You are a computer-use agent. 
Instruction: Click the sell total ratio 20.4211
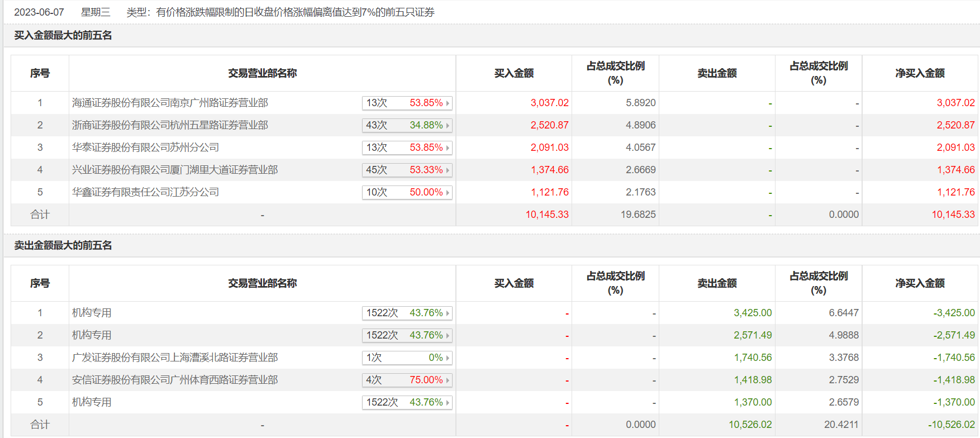[x=841, y=425]
